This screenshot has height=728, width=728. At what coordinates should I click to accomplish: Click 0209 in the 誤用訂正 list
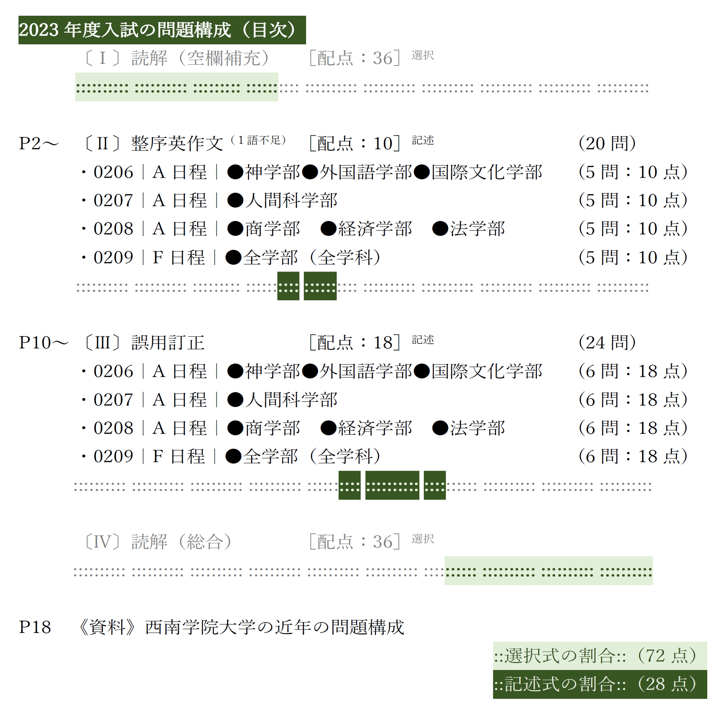tap(114, 456)
